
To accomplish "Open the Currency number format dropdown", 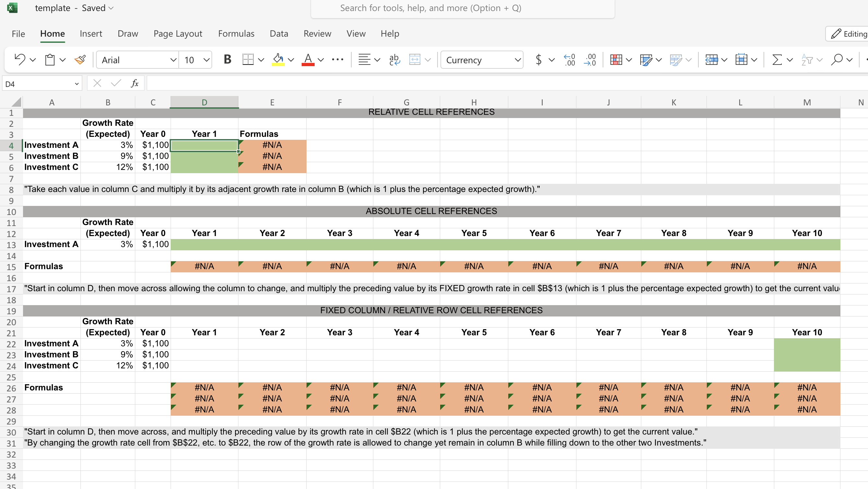I will click(x=518, y=60).
